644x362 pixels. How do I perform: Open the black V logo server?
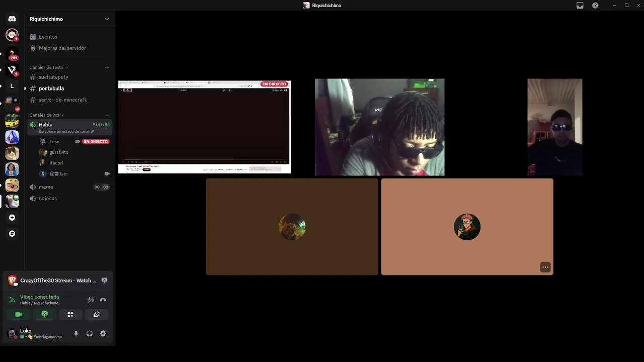12,70
